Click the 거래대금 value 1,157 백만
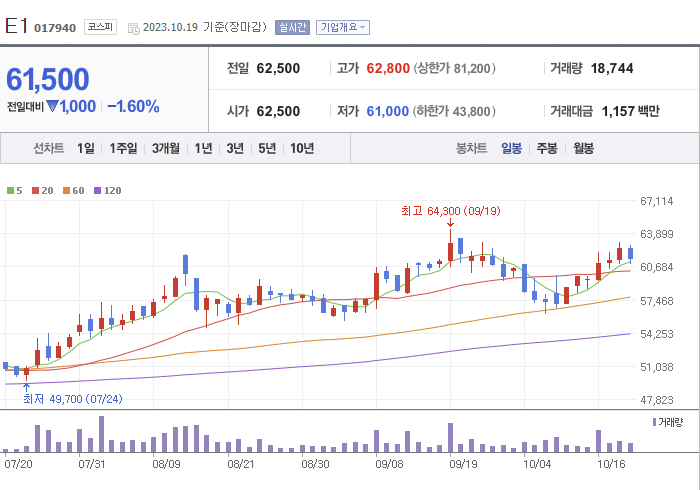This screenshot has width=700, height=490. point(631,111)
